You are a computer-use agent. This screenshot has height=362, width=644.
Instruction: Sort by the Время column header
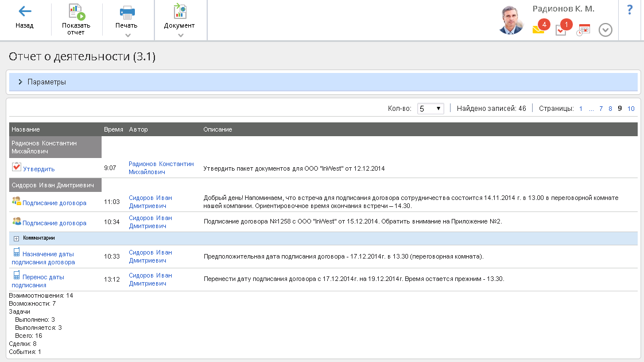(113, 129)
